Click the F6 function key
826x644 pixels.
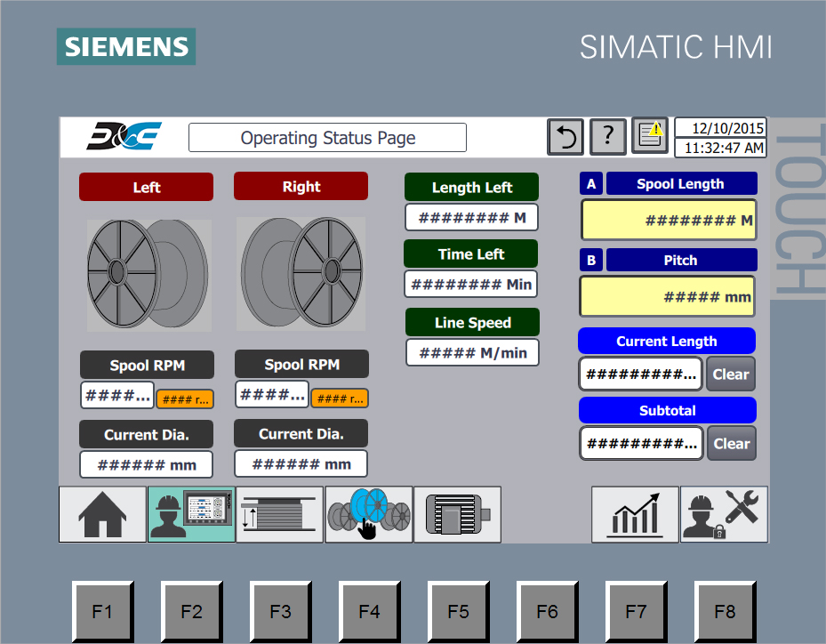coord(547,612)
